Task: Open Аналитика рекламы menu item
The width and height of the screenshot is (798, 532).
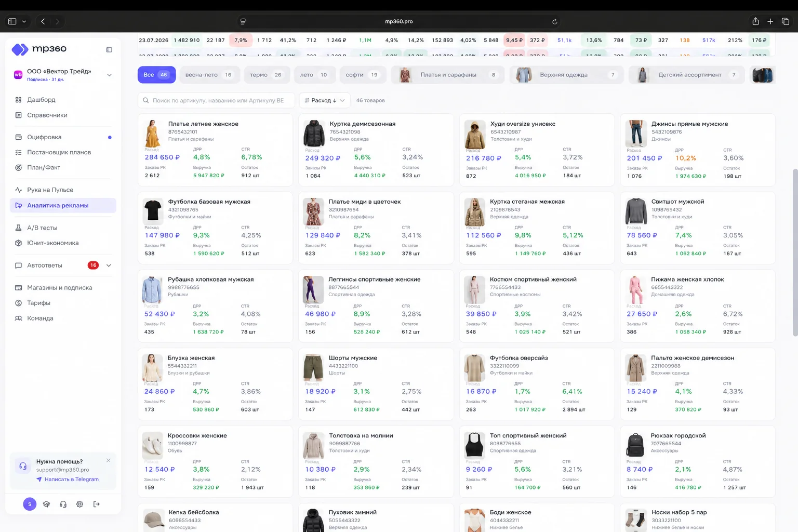Action: coord(63,205)
